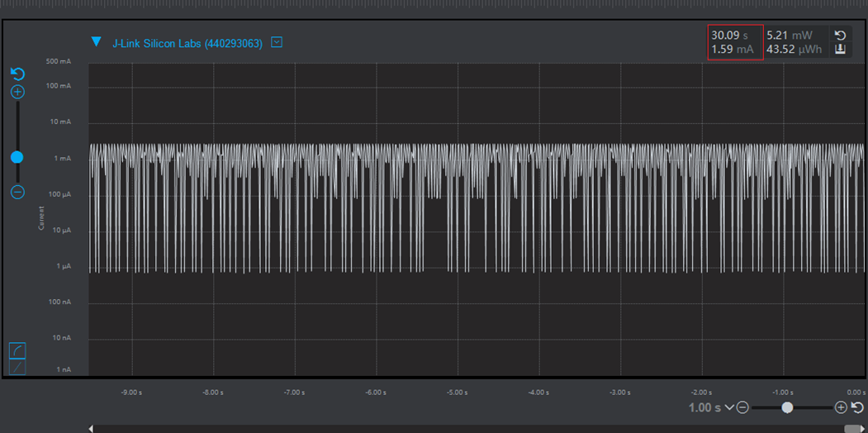
Task: Click the 10 nA axis label
Action: (60, 338)
